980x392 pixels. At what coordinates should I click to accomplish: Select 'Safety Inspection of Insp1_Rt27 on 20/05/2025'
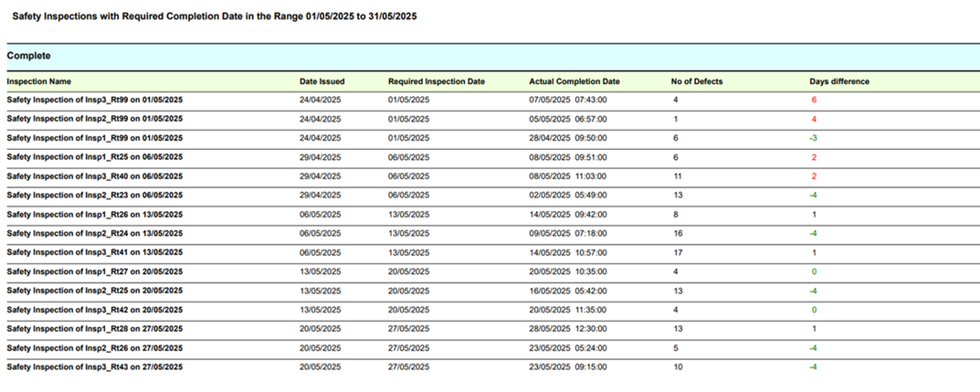coord(95,271)
